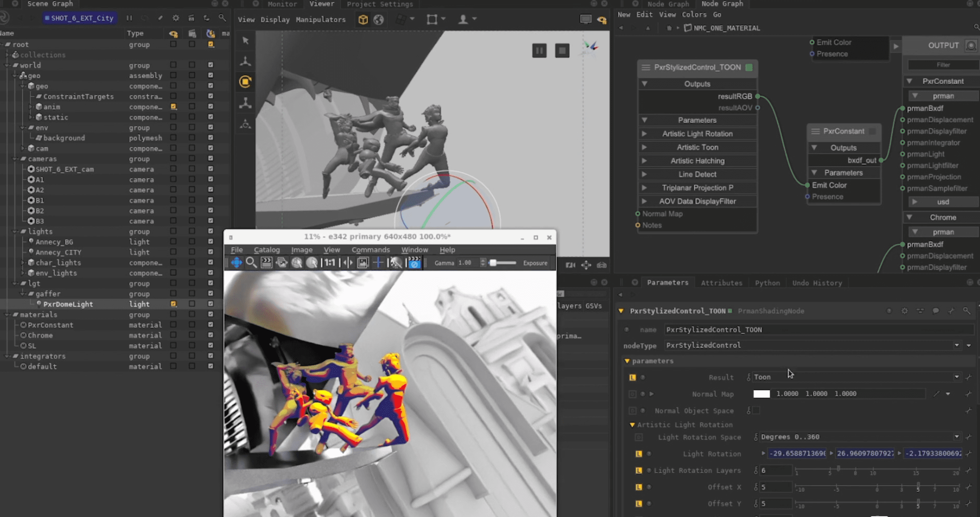Open the Catalog menu in the render window
Viewport: 980px width, 517px height.
(267, 250)
